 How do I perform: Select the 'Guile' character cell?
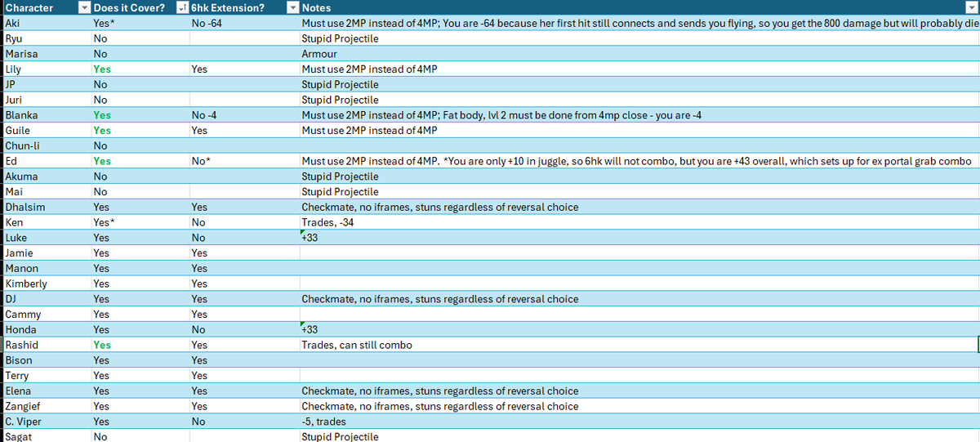(x=46, y=130)
